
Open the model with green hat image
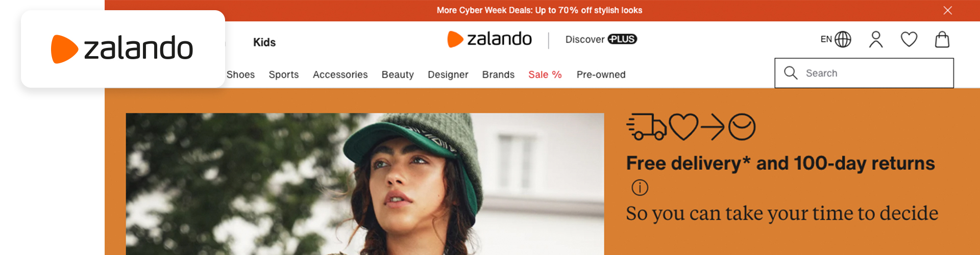pyautogui.click(x=365, y=184)
